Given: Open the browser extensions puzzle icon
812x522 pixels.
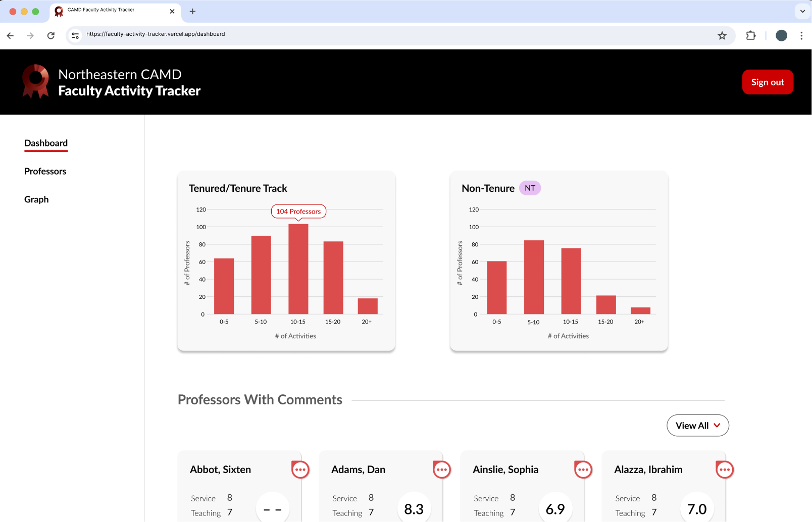Looking at the screenshot, I should tap(751, 35).
